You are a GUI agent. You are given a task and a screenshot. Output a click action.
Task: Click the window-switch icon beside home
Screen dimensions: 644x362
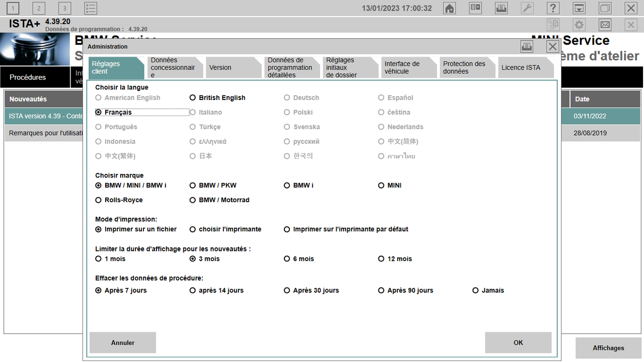click(475, 8)
